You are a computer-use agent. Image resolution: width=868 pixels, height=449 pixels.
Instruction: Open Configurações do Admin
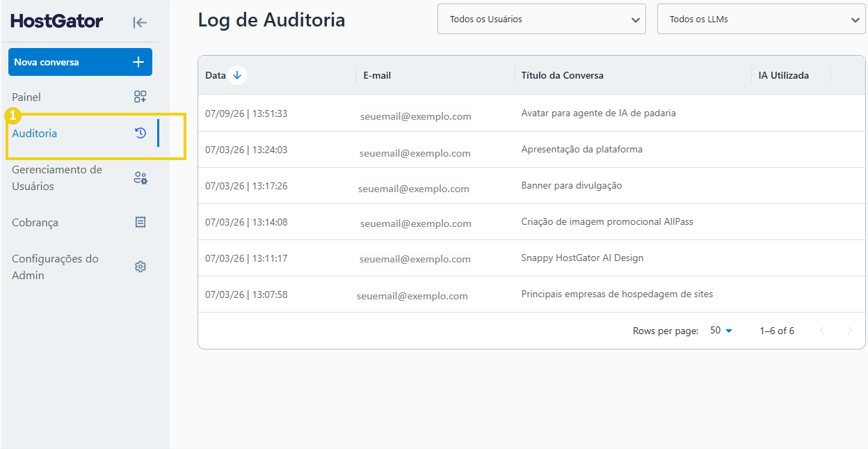click(80, 267)
